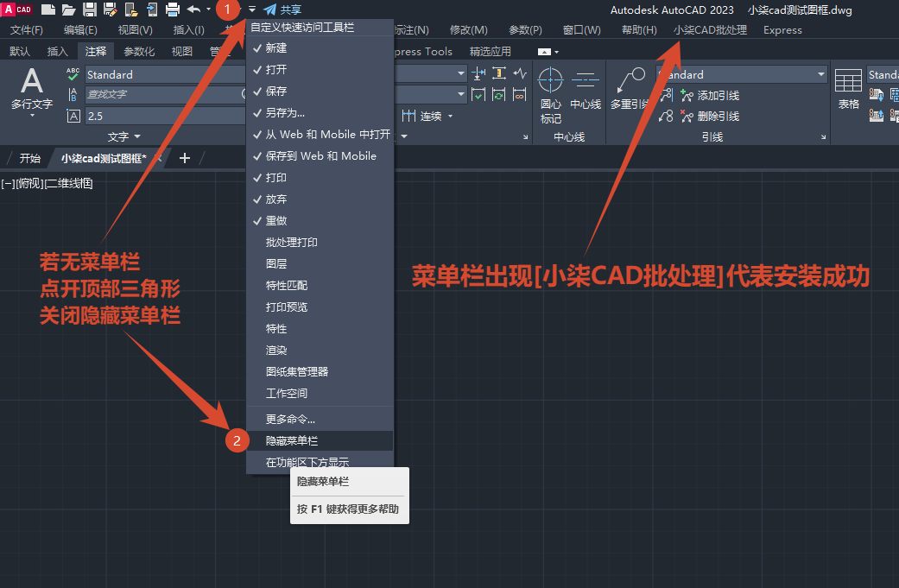
Task: Uncheck 从 Web 和 Mobile 中打开 entry
Action: coord(320,135)
